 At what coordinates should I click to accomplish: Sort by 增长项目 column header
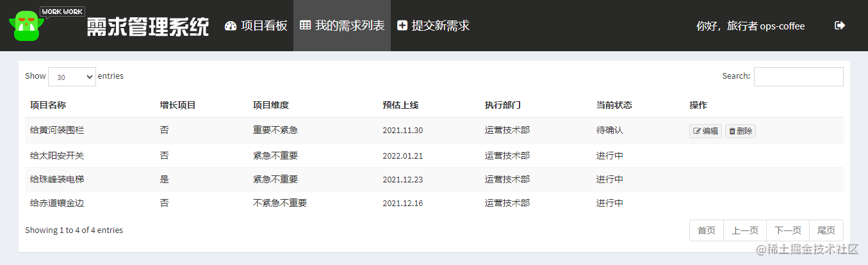[x=177, y=105]
